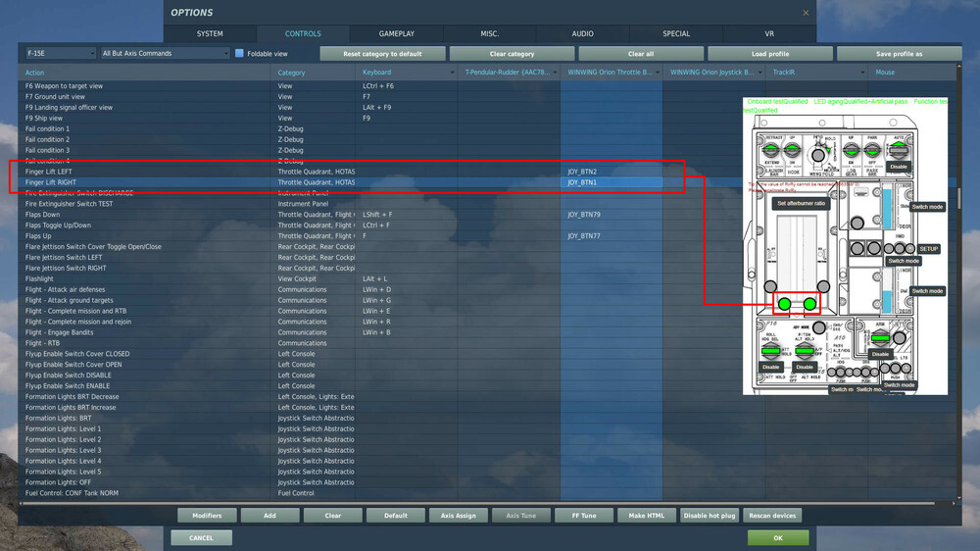The width and height of the screenshot is (980, 551).
Task: Click Reset category to default
Action: pos(382,54)
